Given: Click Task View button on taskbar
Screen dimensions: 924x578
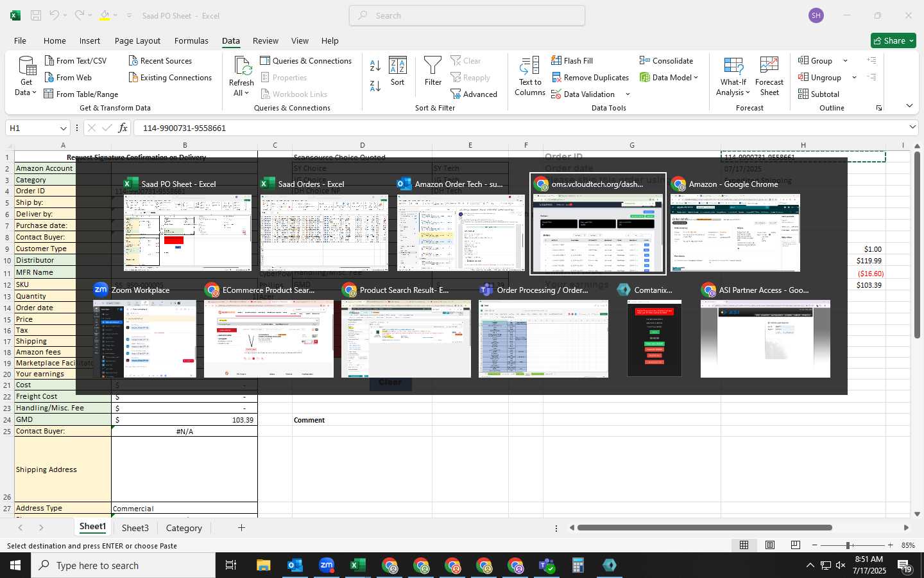Looking at the screenshot, I should coord(231,565).
